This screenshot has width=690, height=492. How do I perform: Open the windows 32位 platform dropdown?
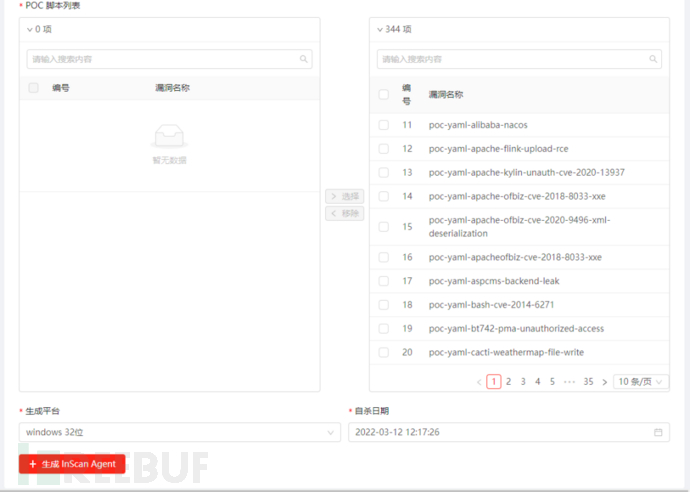tap(180, 432)
